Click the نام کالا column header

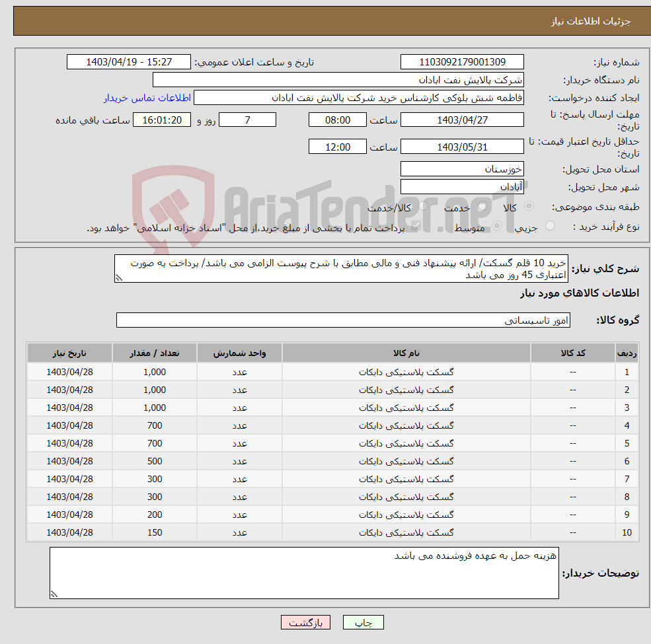tap(406, 353)
